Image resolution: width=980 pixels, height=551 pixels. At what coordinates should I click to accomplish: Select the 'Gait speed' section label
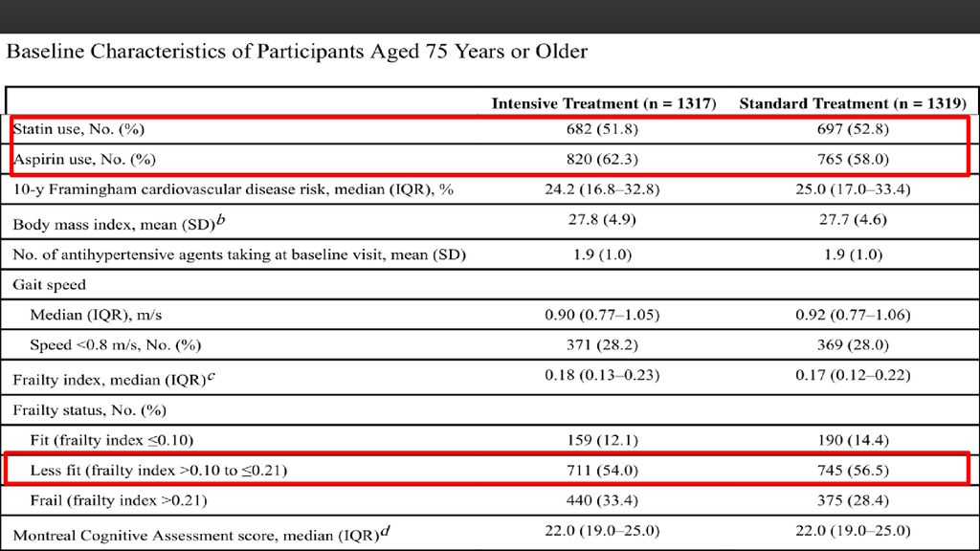coord(50,285)
